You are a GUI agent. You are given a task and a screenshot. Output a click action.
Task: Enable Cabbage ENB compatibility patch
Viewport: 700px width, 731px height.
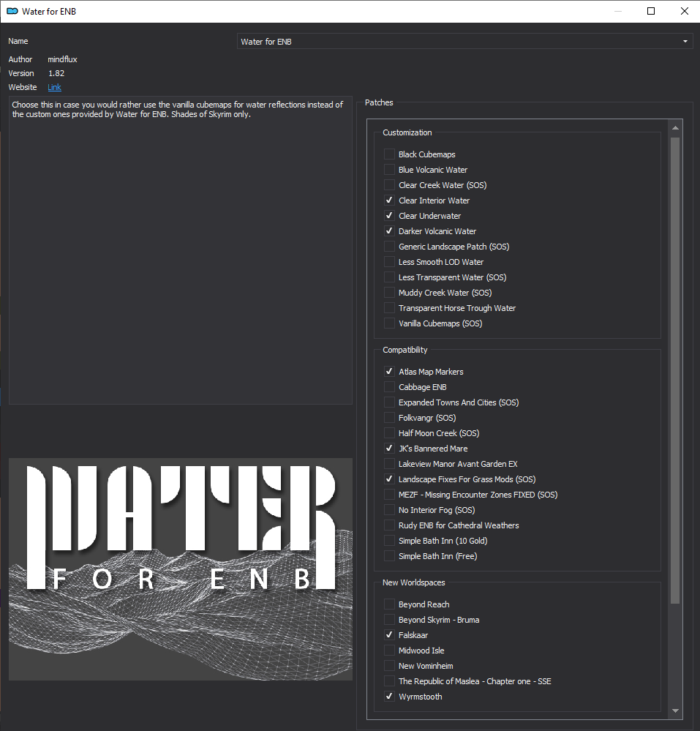coord(389,387)
